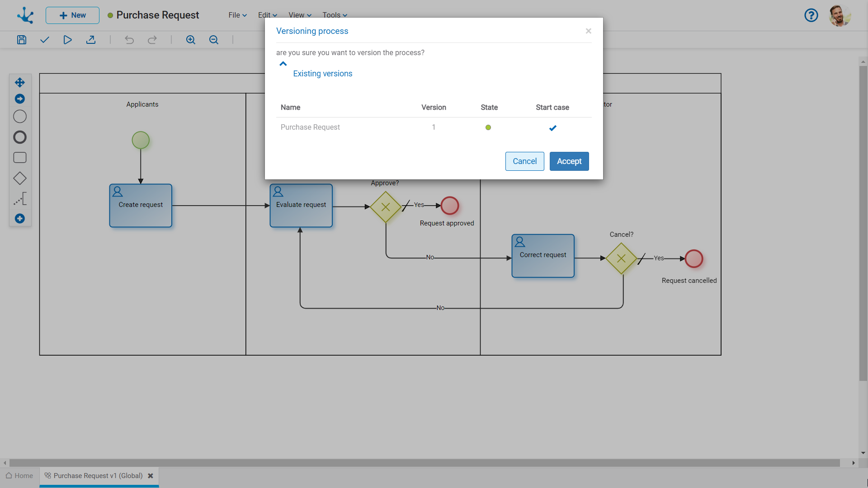Click the green State indicator dot
The height and width of the screenshot is (488, 868).
(x=488, y=127)
